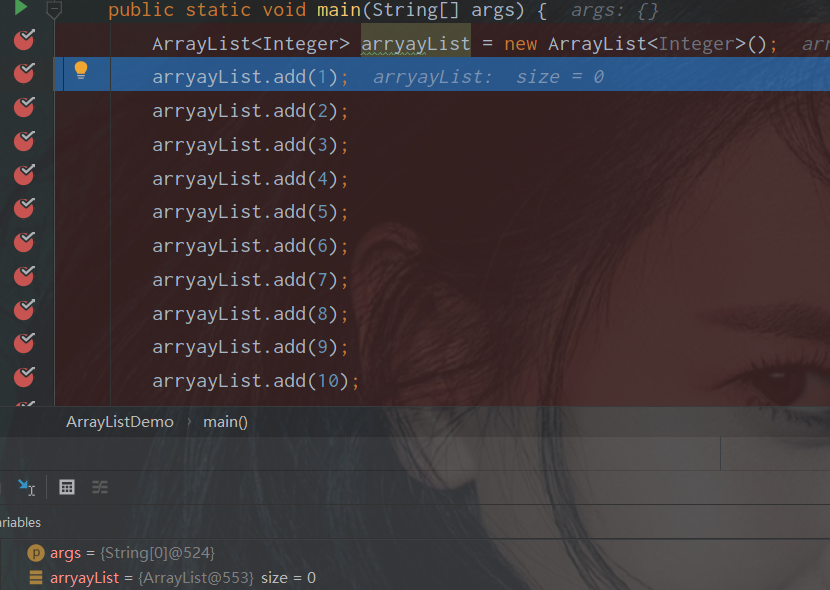The width and height of the screenshot is (830, 590).
Task: Toggle breakpoint on arryayList.add(1) line
Action: coord(24,73)
